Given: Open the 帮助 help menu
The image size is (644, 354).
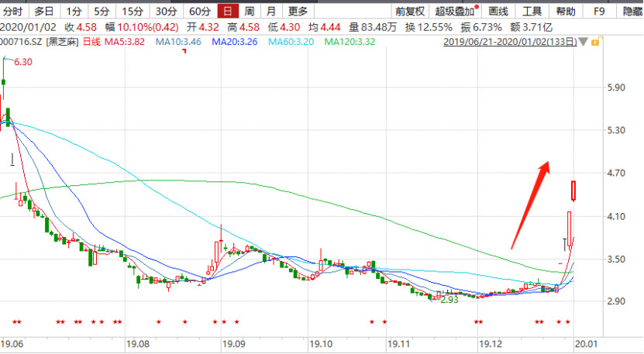Looking at the screenshot, I should tap(566, 11).
